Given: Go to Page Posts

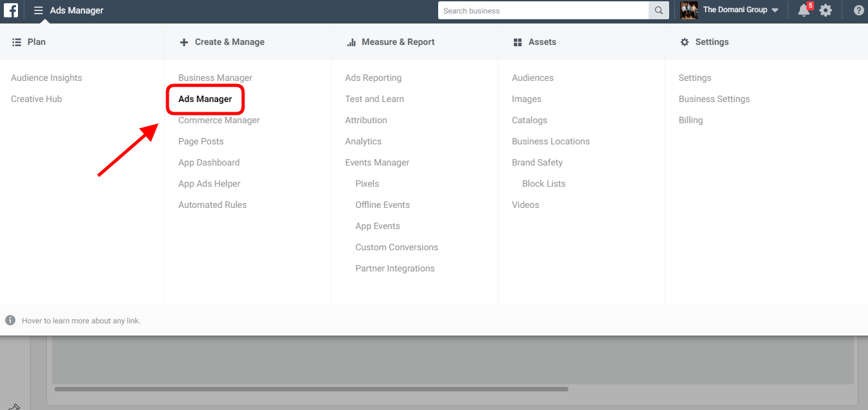Looking at the screenshot, I should pyautogui.click(x=201, y=141).
